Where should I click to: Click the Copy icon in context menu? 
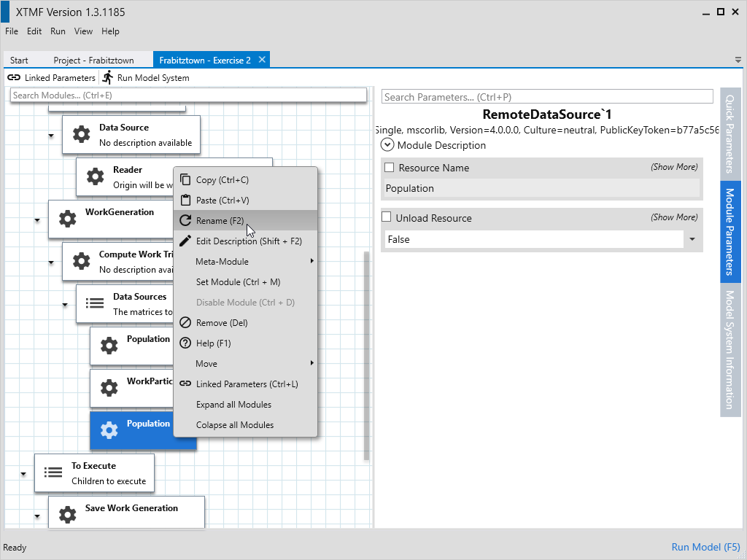[x=185, y=180]
